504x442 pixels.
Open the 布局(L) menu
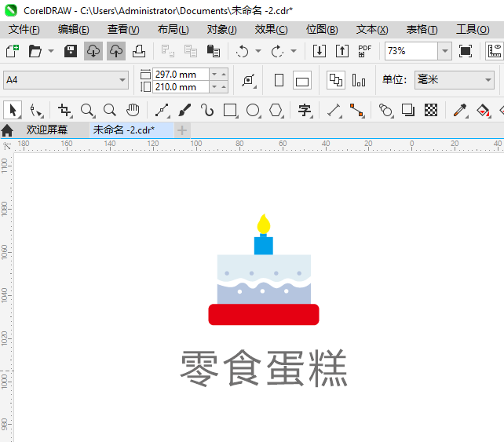[x=173, y=30]
